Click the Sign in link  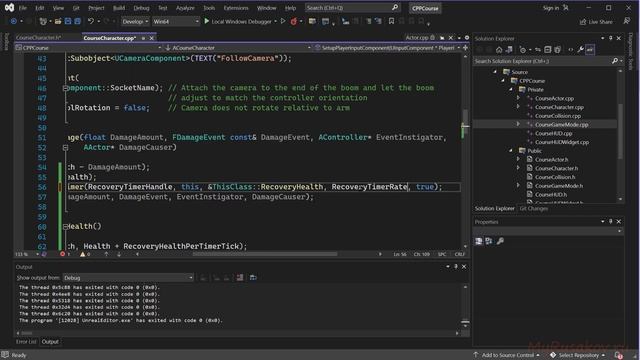(551, 8)
